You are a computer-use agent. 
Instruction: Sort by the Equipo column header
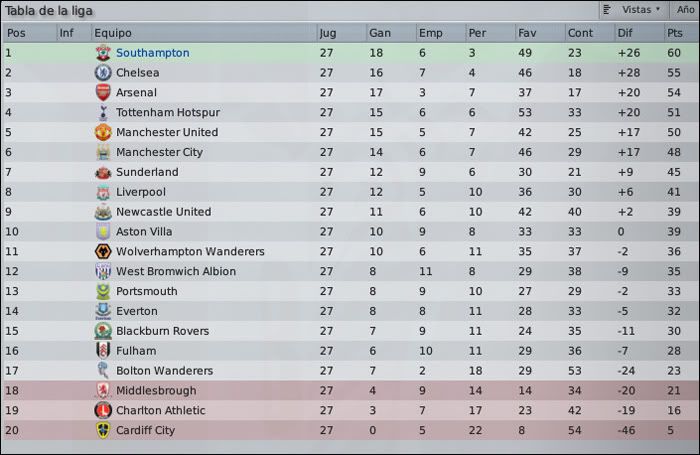[113, 33]
